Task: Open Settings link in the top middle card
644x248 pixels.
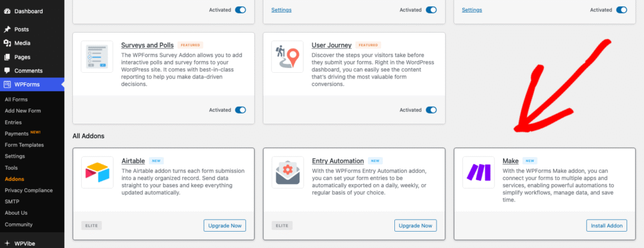Action: pos(281,10)
